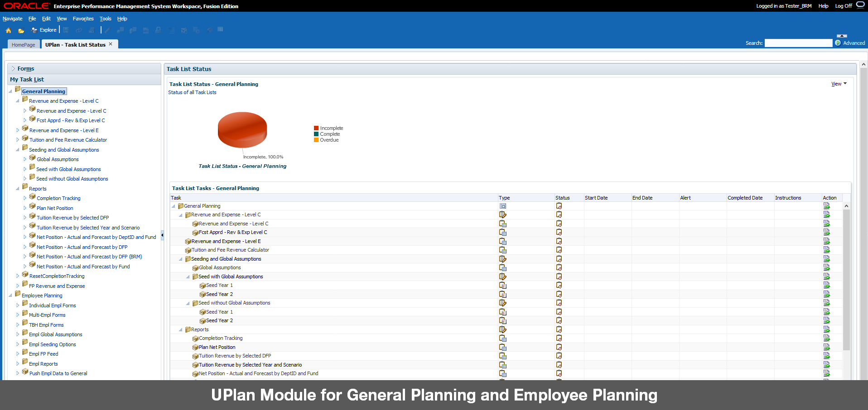
Task: Click Action icon for Global Assumptions table row
Action: (x=826, y=267)
